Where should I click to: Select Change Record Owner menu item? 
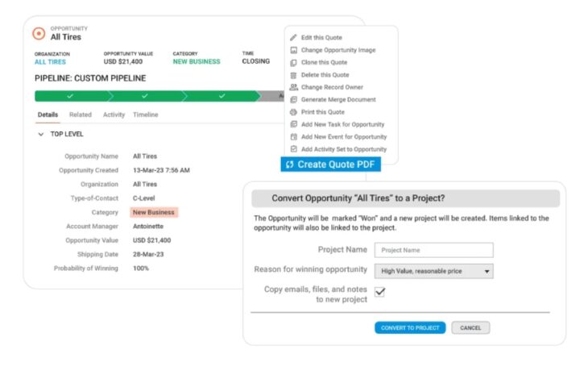click(332, 87)
